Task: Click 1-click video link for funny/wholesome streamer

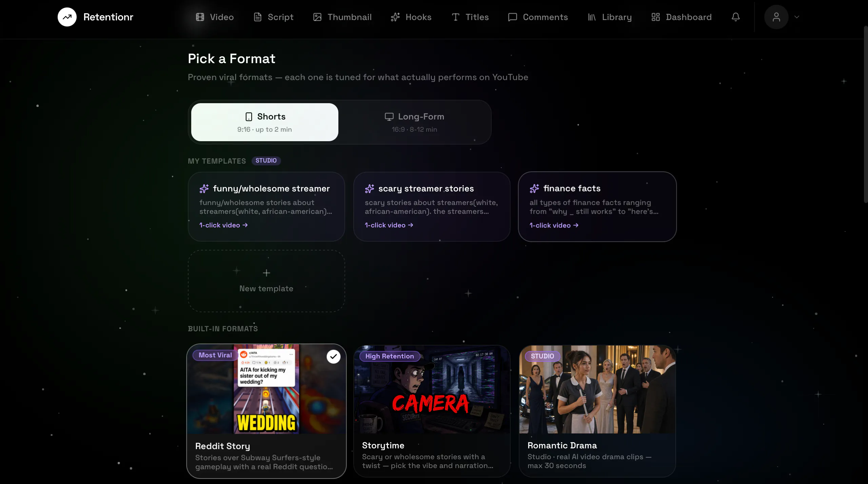Action: [224, 225]
